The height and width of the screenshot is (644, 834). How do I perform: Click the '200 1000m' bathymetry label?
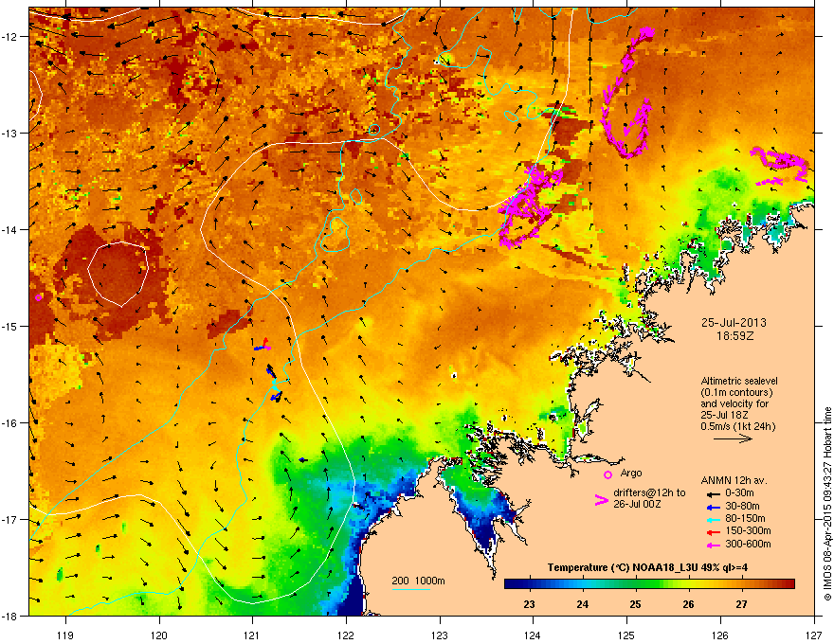click(x=418, y=581)
